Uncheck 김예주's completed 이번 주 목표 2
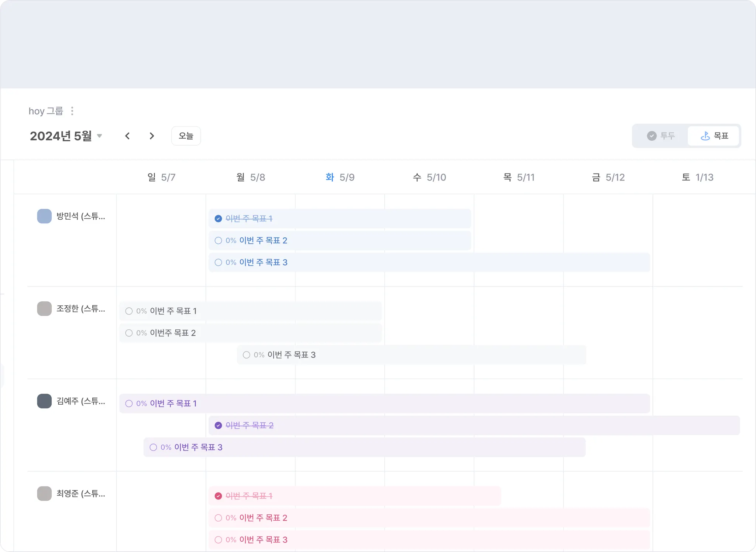The width and height of the screenshot is (756, 552). coord(218,425)
